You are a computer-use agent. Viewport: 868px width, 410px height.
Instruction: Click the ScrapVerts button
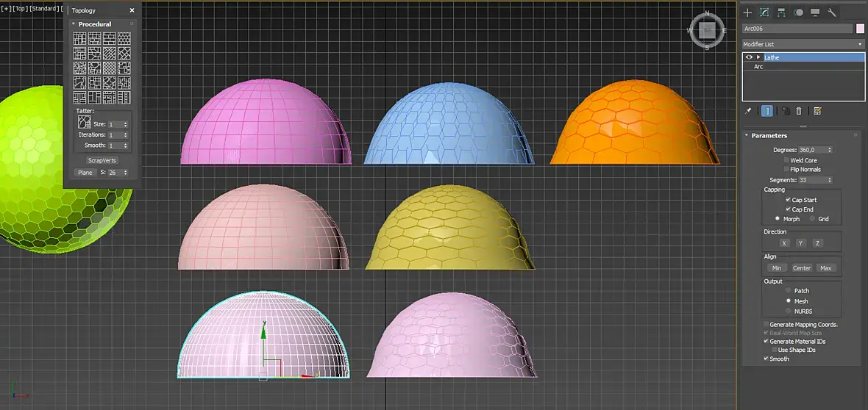102,160
